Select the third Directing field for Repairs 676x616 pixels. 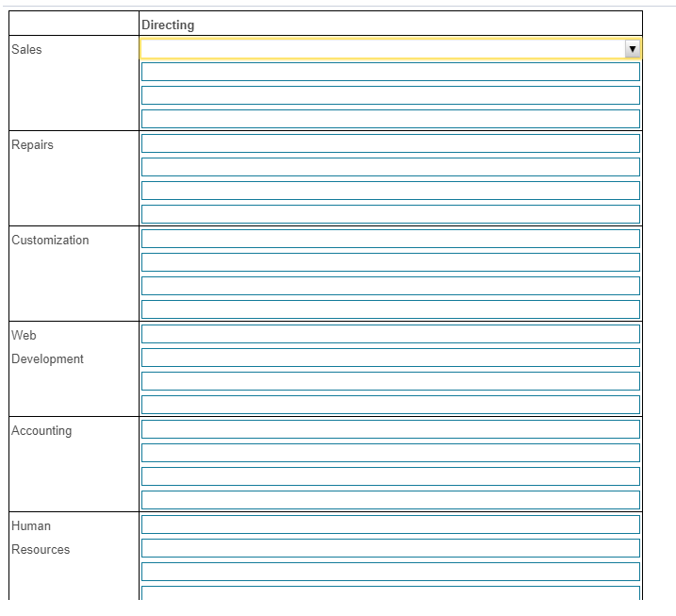[x=390, y=191]
